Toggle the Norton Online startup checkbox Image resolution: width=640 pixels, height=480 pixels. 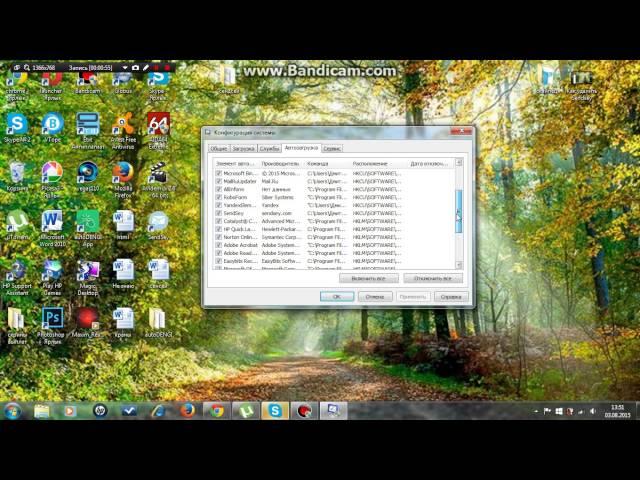(219, 237)
